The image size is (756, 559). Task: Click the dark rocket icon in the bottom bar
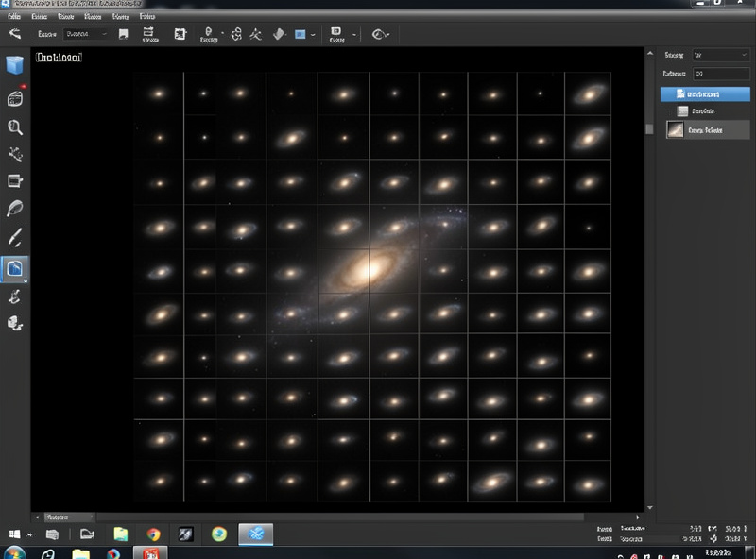tap(185, 534)
